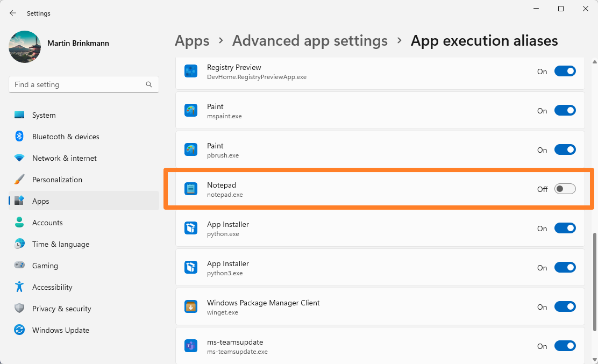Turn off the winget.exe alias toggle
This screenshot has width=598, height=364.
[x=565, y=306]
